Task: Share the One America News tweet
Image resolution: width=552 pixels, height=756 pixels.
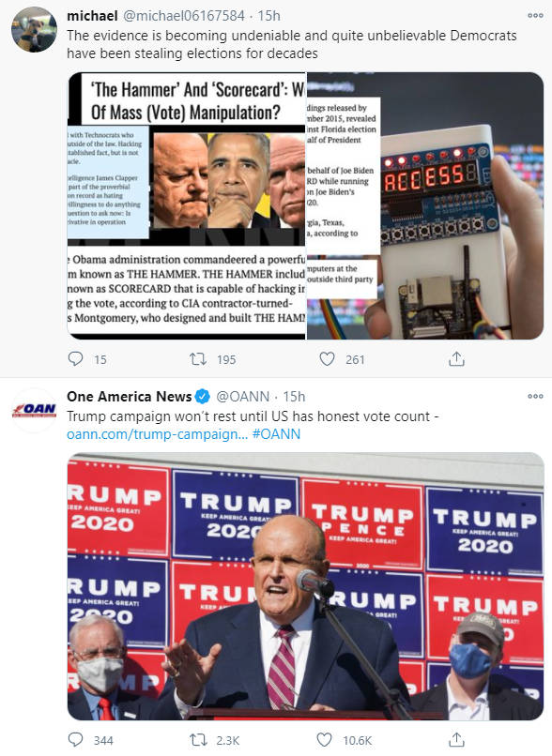Action: (x=456, y=740)
